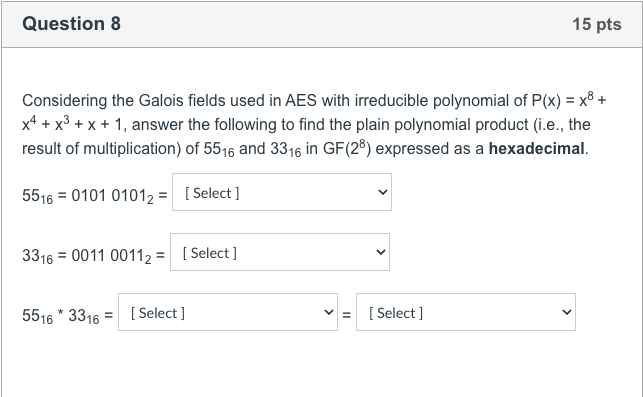Click the 33₁₆ = 0011 0011₂ label
This screenshot has width=643, height=397.
[93, 256]
